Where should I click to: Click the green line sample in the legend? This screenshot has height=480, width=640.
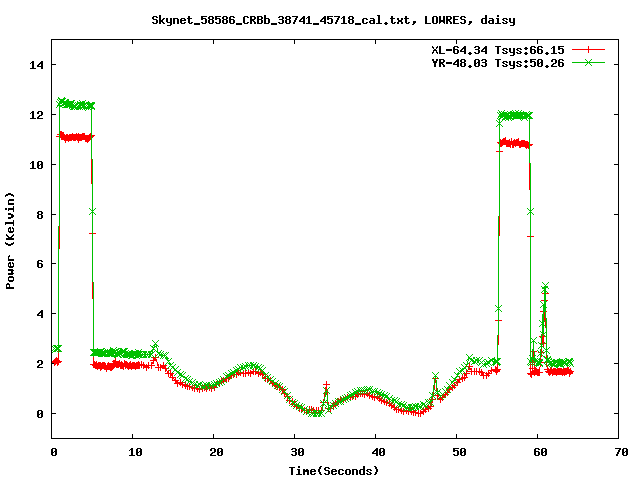[588, 62]
